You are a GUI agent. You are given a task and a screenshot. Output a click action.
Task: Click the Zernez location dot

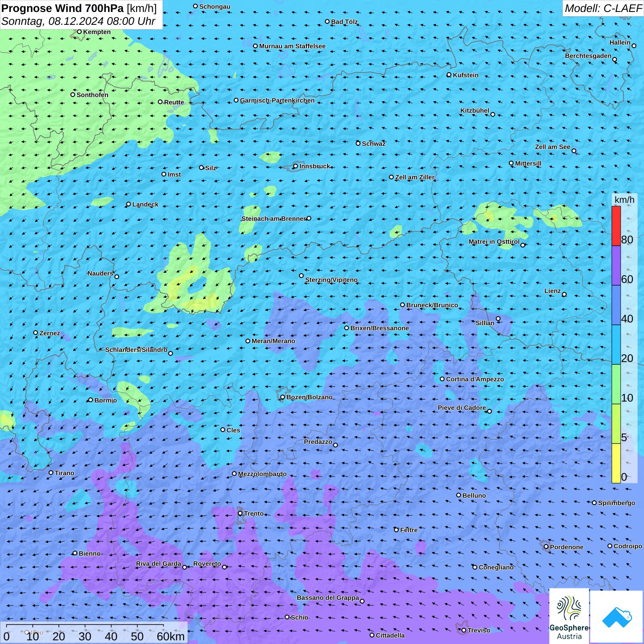pyautogui.click(x=35, y=333)
